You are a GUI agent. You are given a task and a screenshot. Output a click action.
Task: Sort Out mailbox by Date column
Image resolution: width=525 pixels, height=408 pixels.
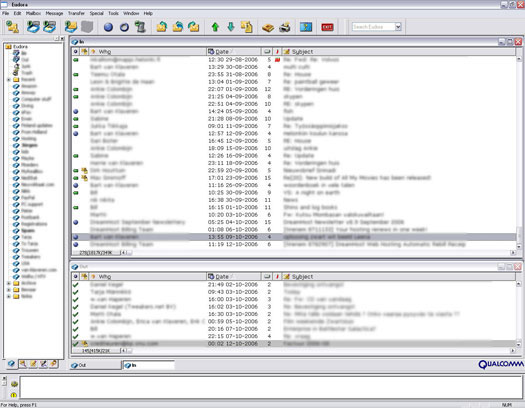click(234, 276)
